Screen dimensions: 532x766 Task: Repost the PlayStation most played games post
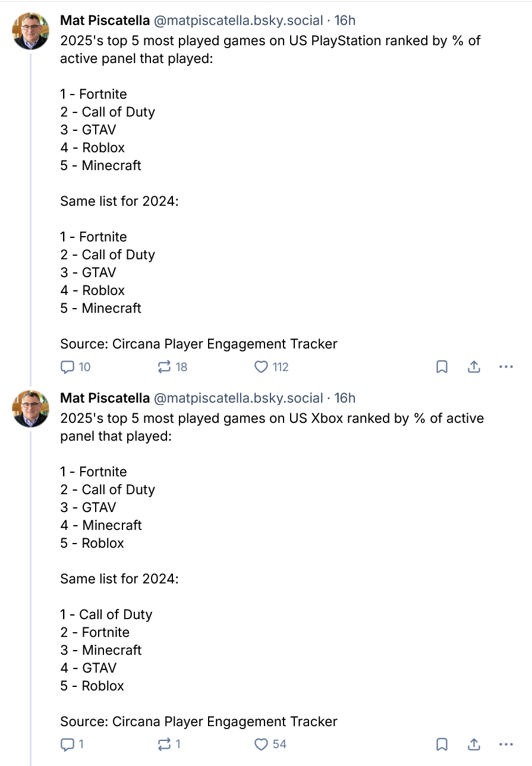tap(165, 367)
